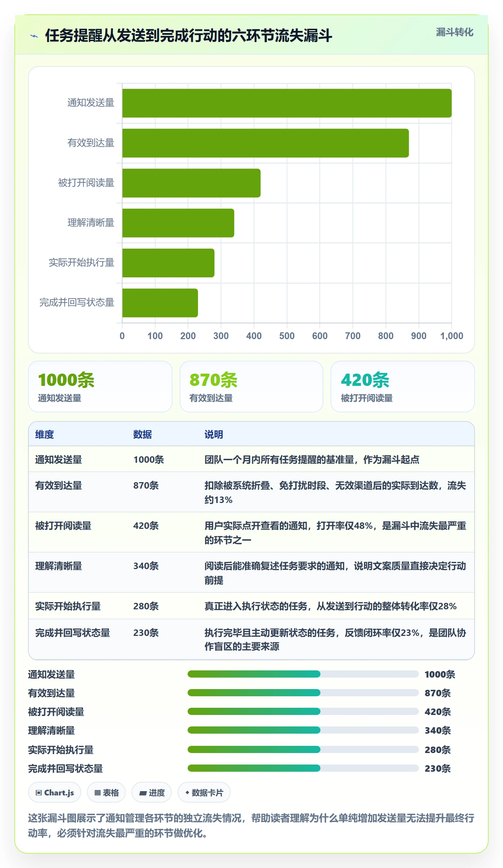Click the 280条 value beside progress bar

(438, 750)
